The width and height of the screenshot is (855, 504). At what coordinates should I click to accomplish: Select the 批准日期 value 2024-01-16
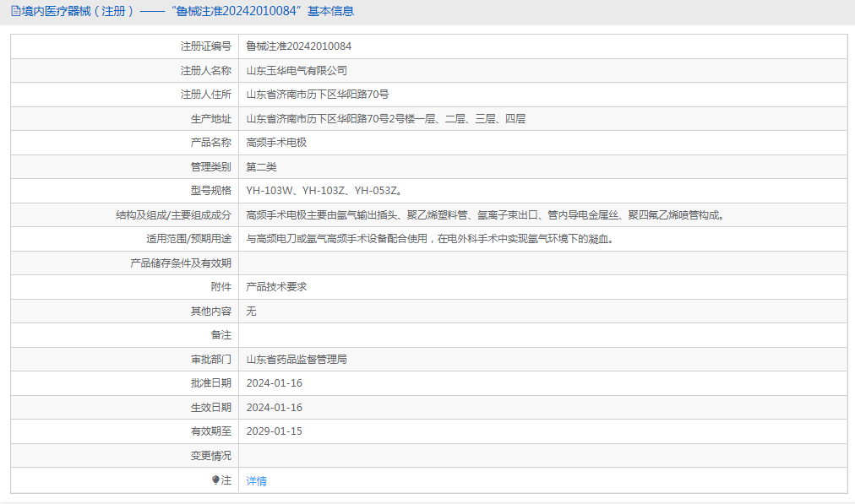[274, 383]
